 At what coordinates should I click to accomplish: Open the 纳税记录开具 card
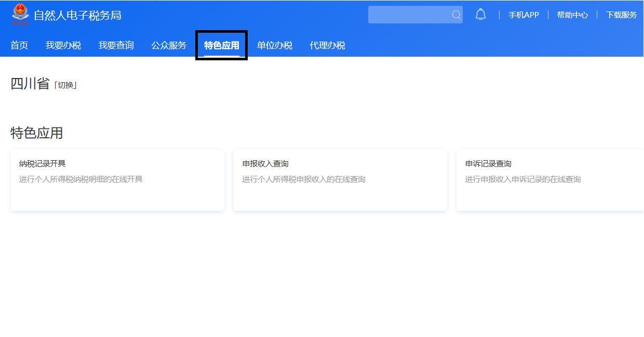[x=117, y=179]
